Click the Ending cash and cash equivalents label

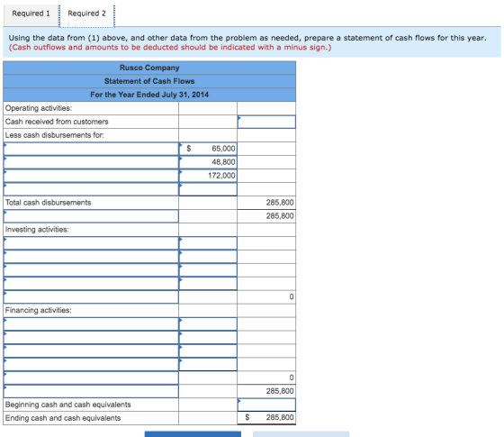click(x=63, y=418)
